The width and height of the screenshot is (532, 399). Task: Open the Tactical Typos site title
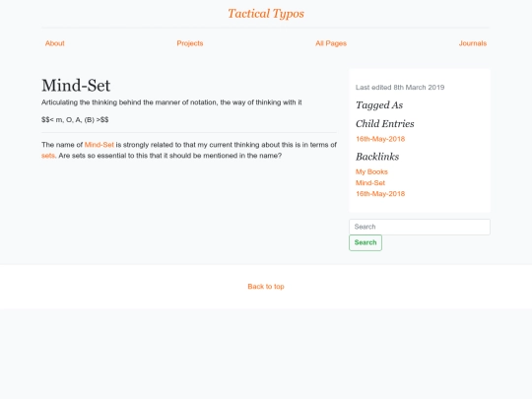[x=266, y=14]
